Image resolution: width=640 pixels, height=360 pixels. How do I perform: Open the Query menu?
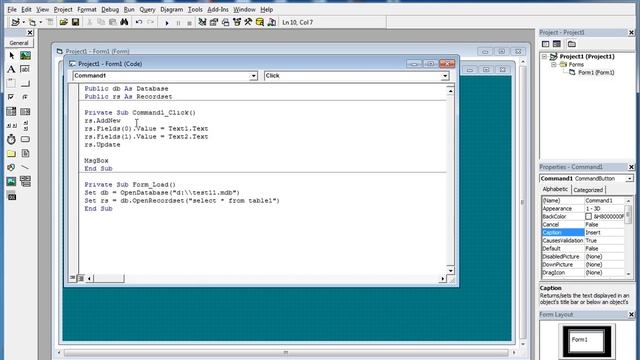(147, 9)
